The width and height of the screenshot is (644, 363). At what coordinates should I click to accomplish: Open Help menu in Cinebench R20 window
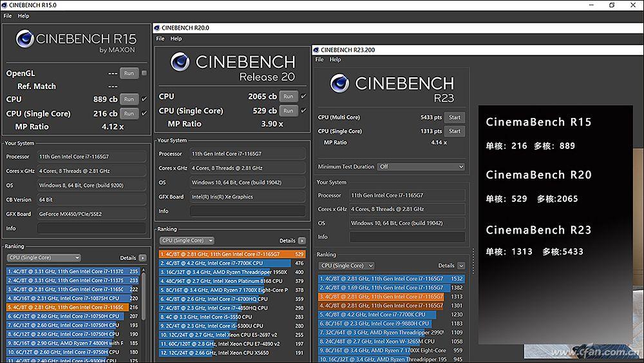(176, 38)
